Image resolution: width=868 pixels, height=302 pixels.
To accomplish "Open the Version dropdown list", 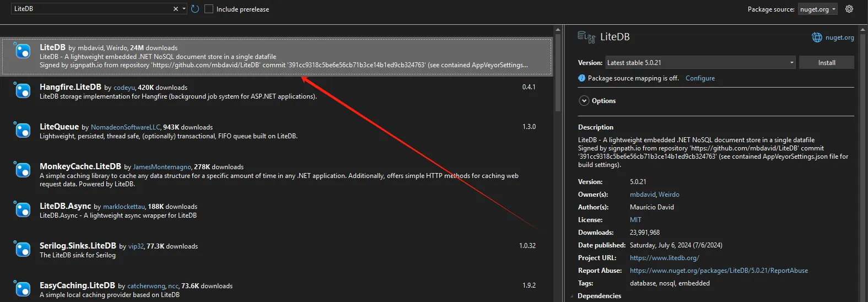I will (700, 63).
